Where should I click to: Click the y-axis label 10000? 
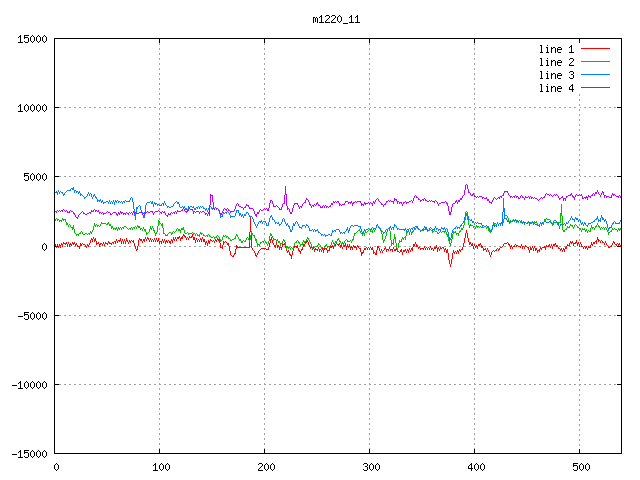[32, 108]
